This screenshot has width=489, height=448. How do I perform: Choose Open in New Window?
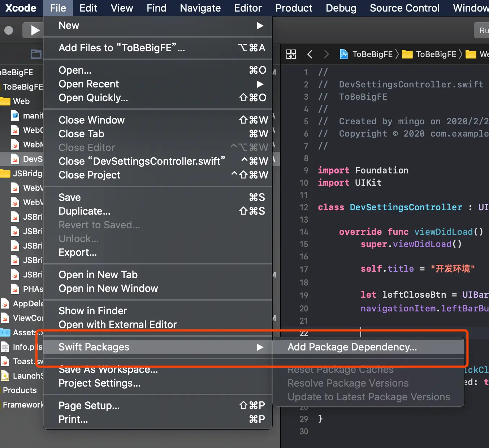158,289
